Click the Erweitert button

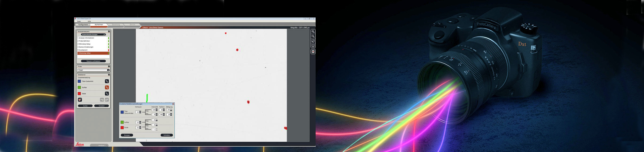click(102, 106)
